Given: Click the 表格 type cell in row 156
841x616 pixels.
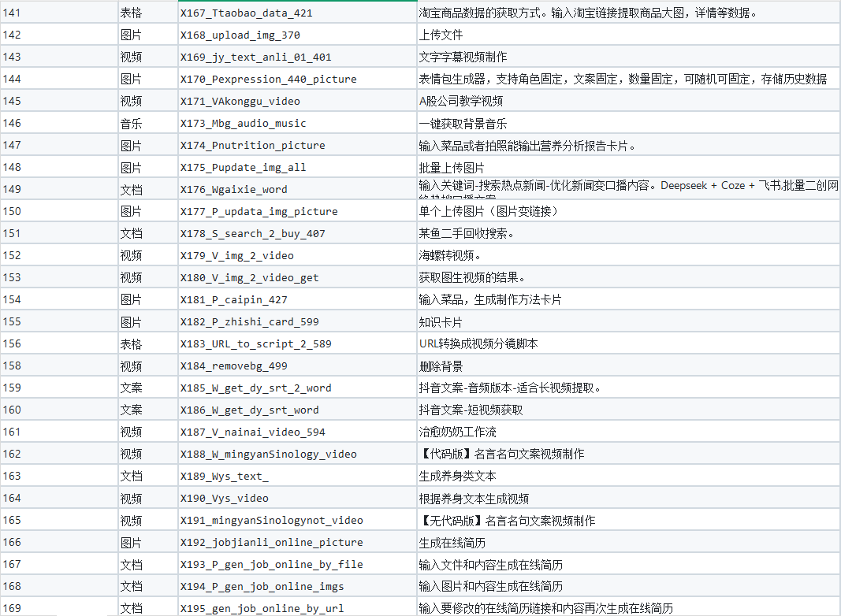Looking at the screenshot, I should coord(148,343).
